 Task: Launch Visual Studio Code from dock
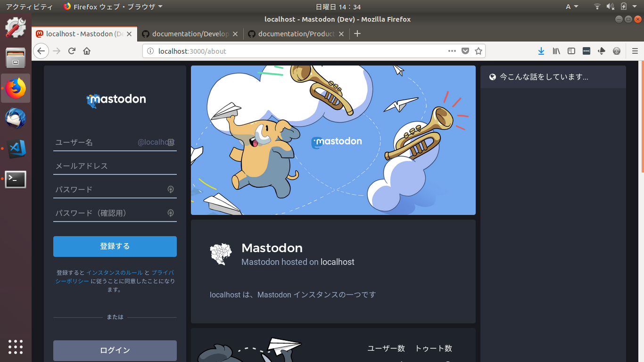16,149
